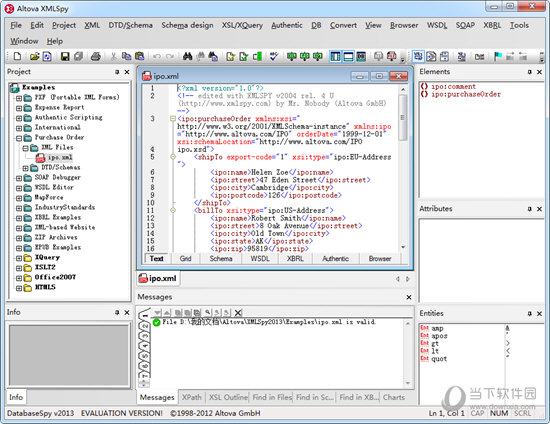550x424 pixels.
Task: Open the File menu
Action: pyautogui.click(x=16, y=25)
